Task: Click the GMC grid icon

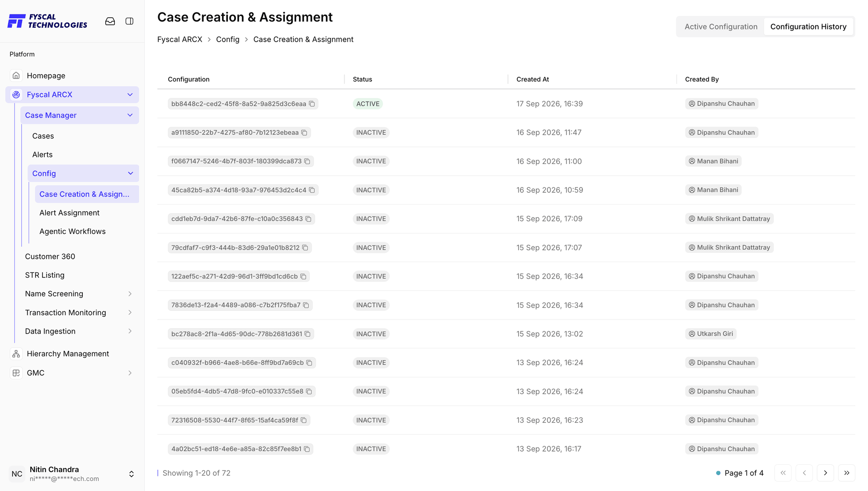Action: pos(16,373)
